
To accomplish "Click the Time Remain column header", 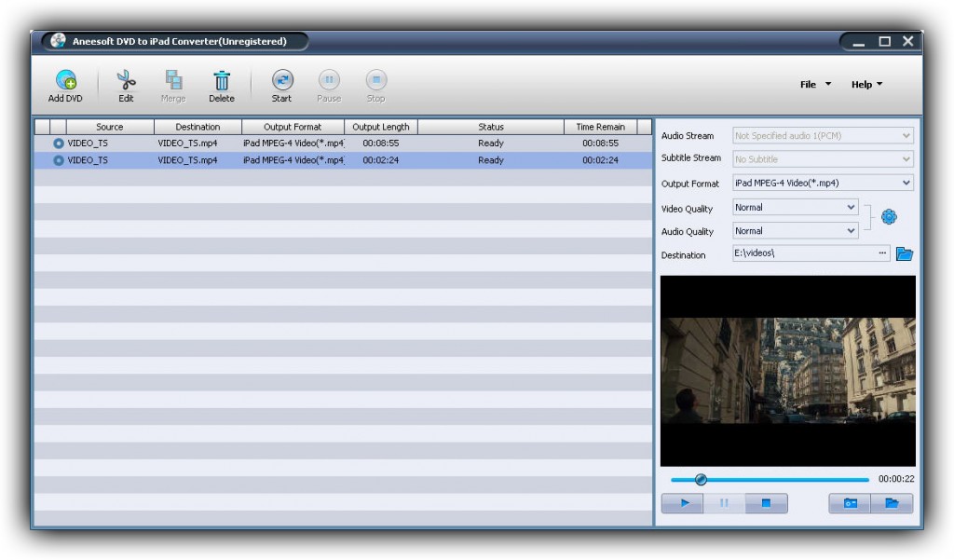I will [600, 127].
